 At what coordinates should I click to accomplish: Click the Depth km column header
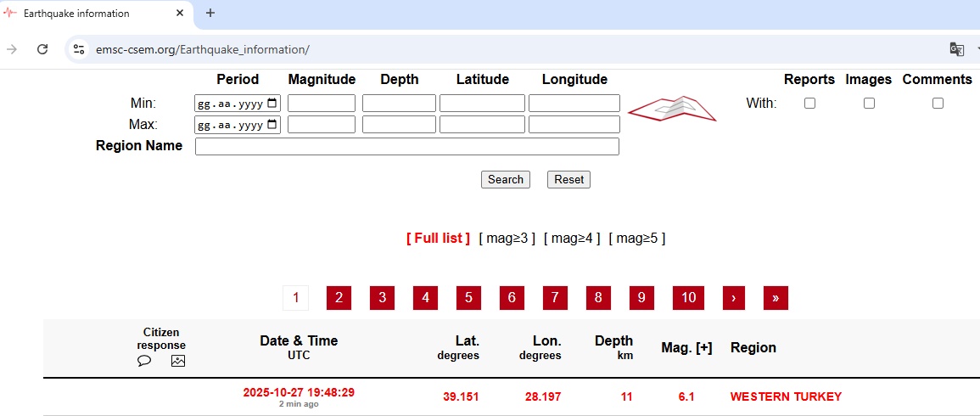pyautogui.click(x=613, y=348)
